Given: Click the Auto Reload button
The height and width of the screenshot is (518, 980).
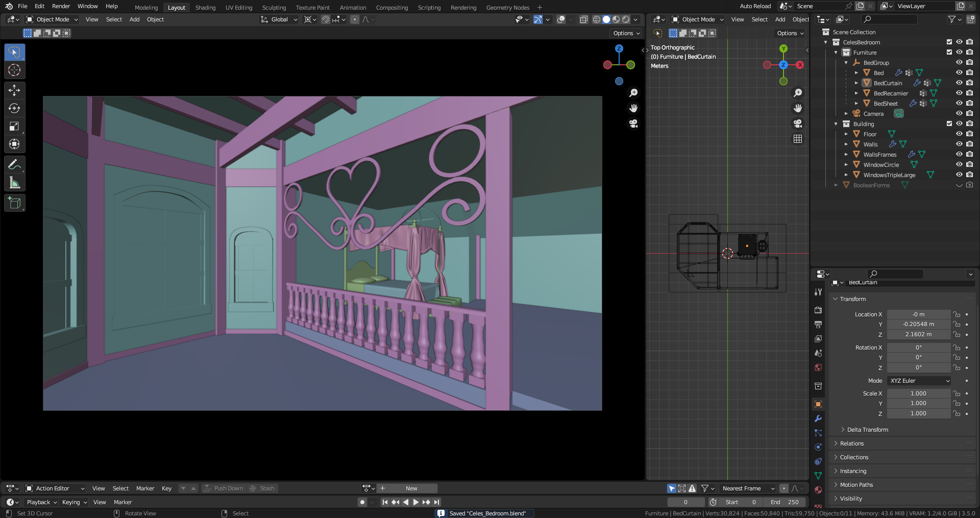Looking at the screenshot, I should click(x=755, y=6).
